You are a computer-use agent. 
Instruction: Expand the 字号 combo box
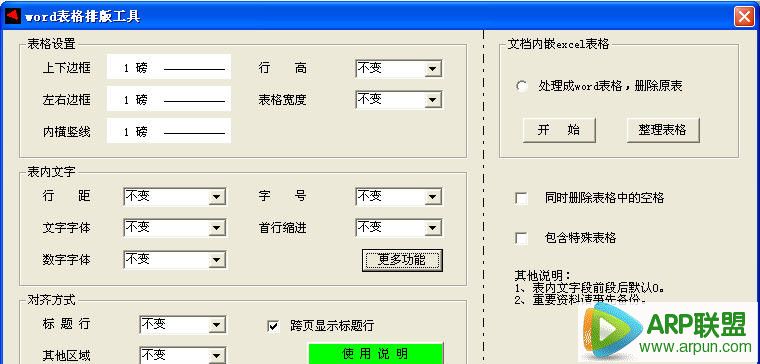point(432,197)
